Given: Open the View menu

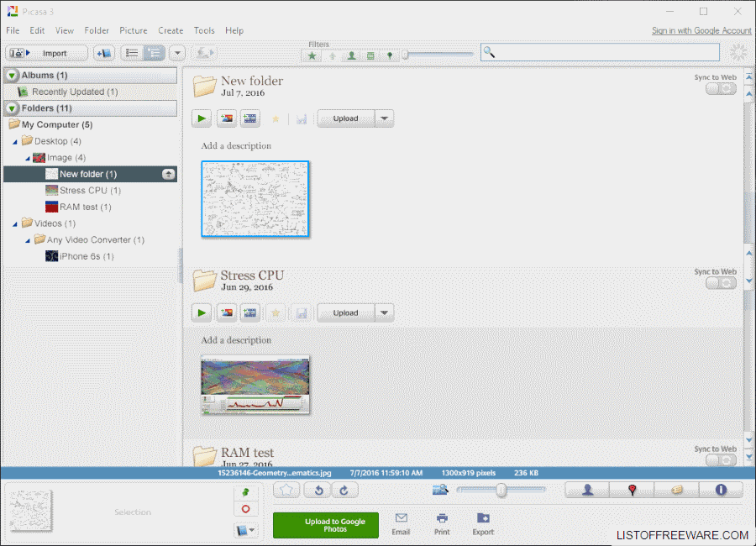Looking at the screenshot, I should pos(64,30).
